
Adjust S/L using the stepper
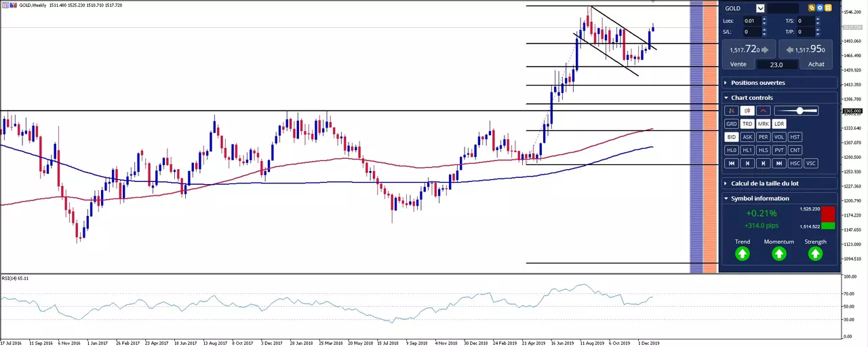click(x=764, y=32)
